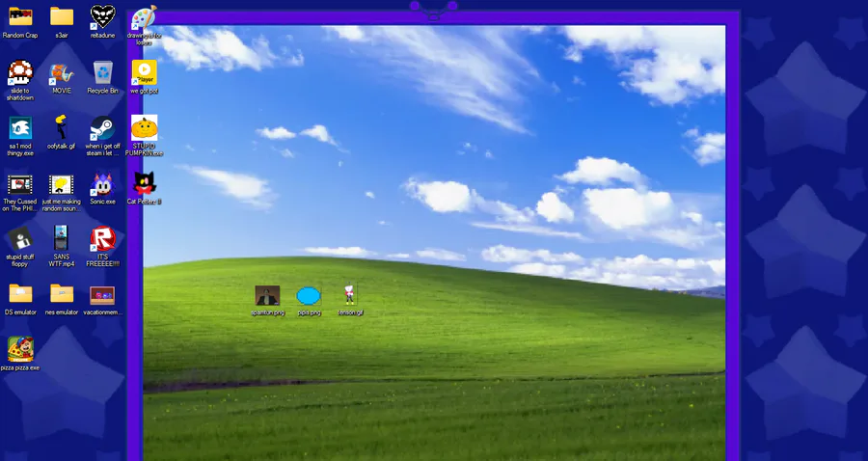Select the MOVIE shortcut icon

tap(62, 72)
